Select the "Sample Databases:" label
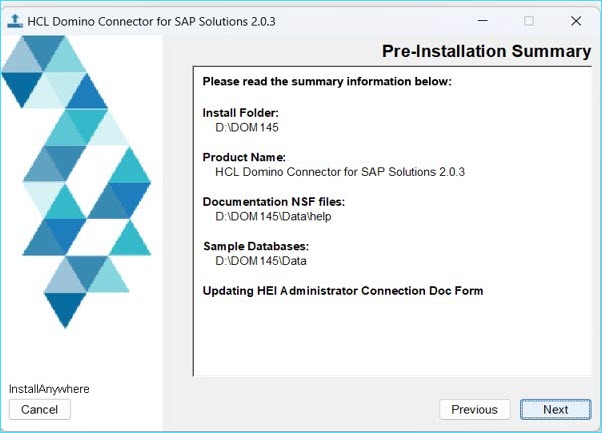Screen dimensions: 602x433 [256, 246]
